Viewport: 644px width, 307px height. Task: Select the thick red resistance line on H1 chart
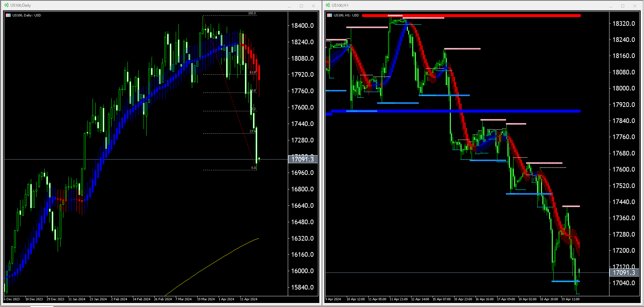pos(471,15)
